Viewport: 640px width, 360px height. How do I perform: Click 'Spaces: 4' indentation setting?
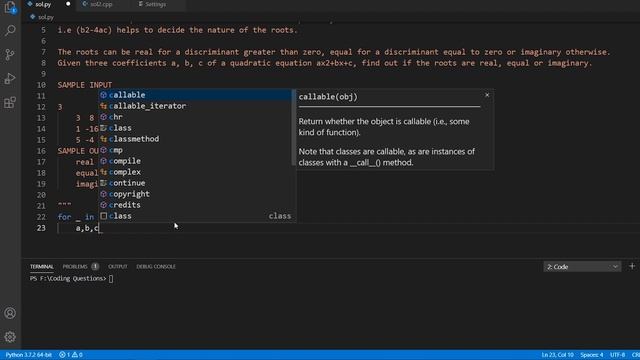(591, 355)
